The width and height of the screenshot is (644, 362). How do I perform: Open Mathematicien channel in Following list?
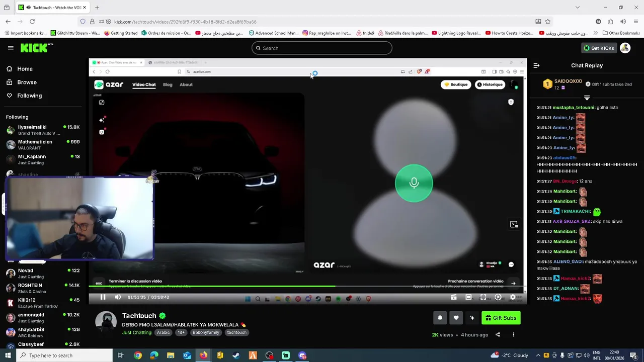(42, 144)
